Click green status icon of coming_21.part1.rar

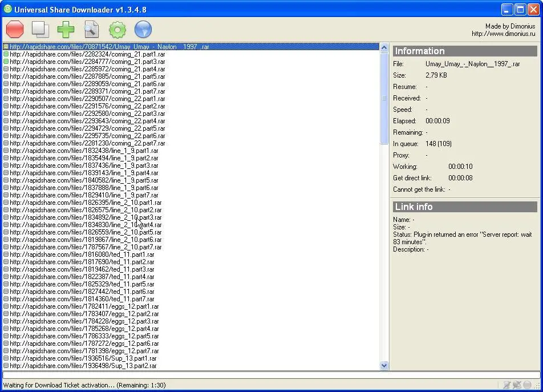coord(6,54)
